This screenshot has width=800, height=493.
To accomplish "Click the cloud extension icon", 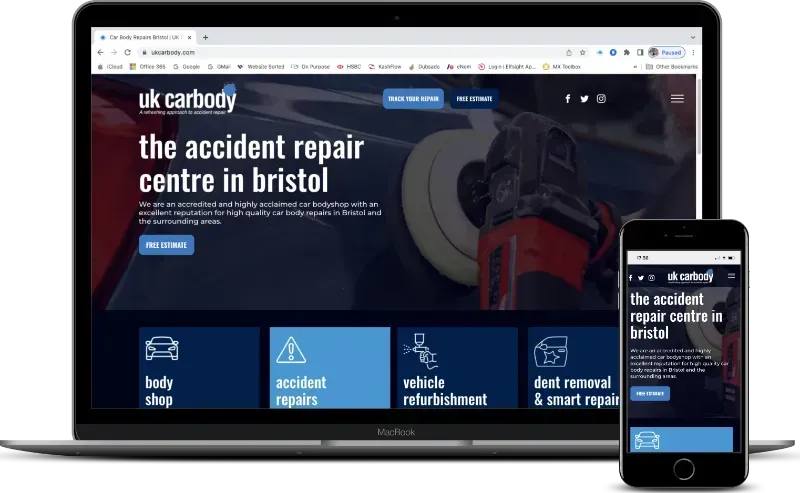I will click(599, 52).
